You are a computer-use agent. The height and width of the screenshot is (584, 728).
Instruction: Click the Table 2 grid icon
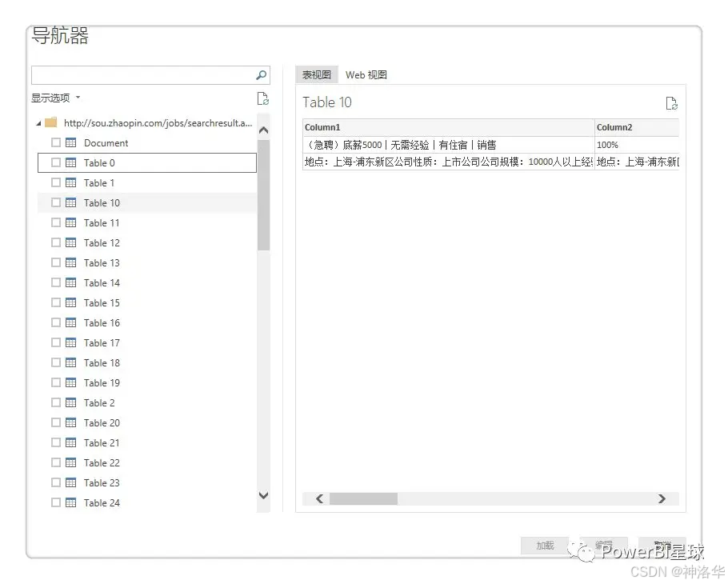click(x=71, y=402)
